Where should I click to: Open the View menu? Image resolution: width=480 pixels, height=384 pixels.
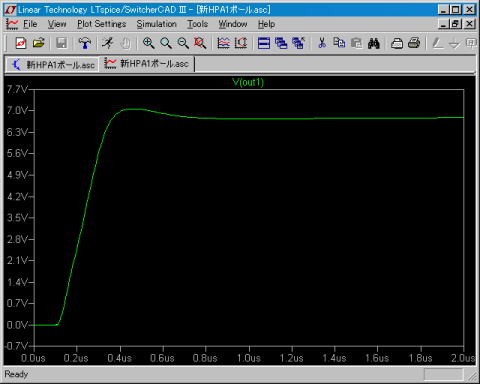[x=57, y=24]
